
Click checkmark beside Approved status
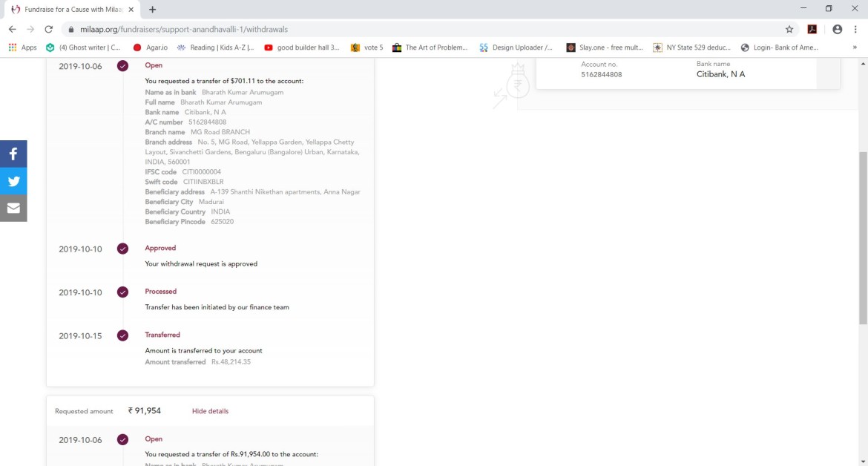coord(122,249)
